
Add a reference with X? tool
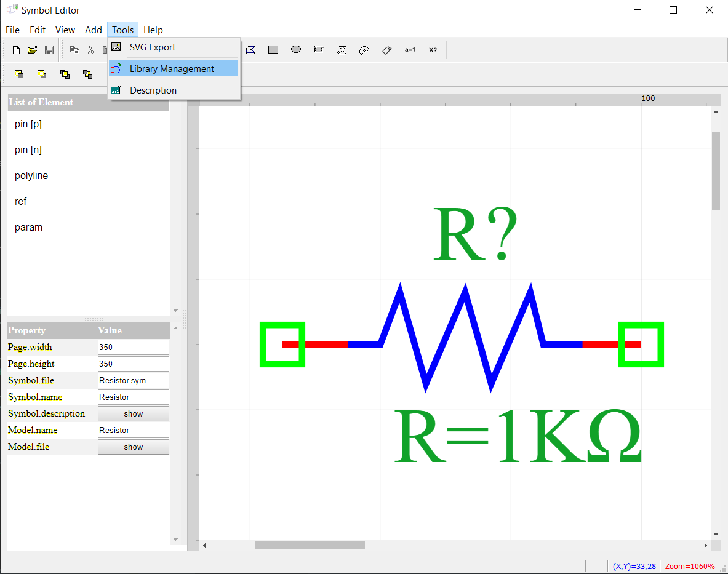[433, 50]
